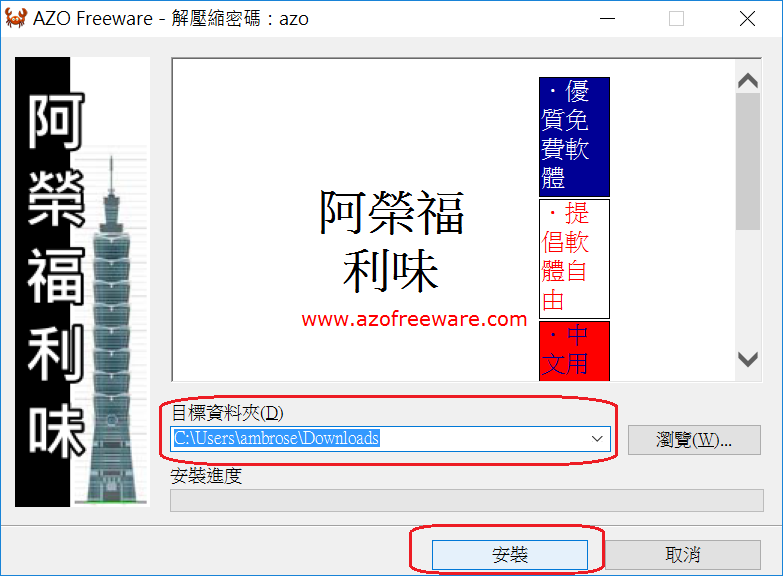The image size is (783, 576).
Task: Click the 取消 cancel button
Action: (683, 555)
